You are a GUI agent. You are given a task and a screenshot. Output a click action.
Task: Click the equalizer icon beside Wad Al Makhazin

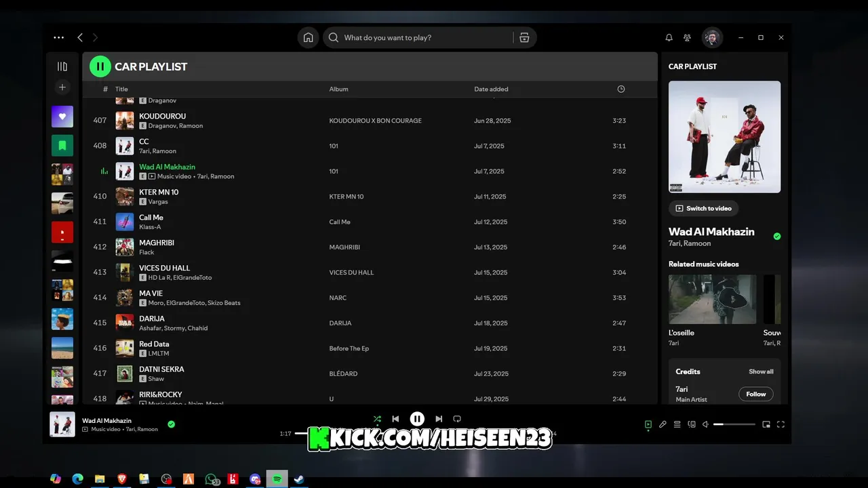104,171
